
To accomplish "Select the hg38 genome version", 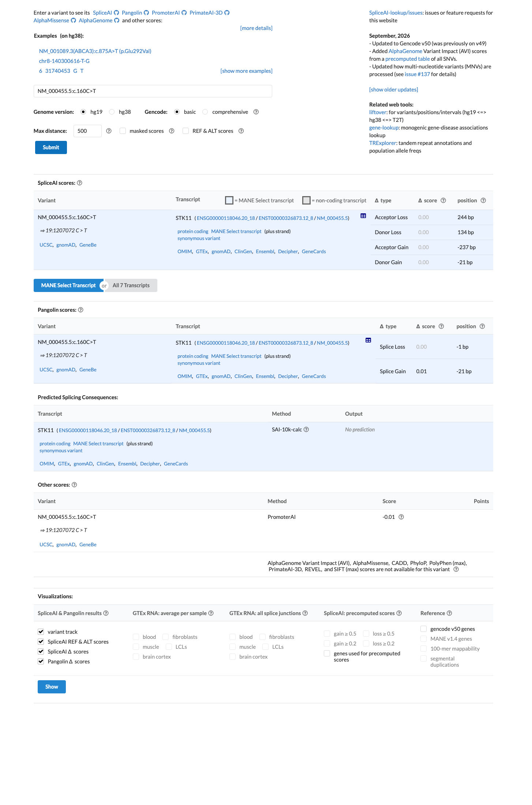I will [112, 112].
